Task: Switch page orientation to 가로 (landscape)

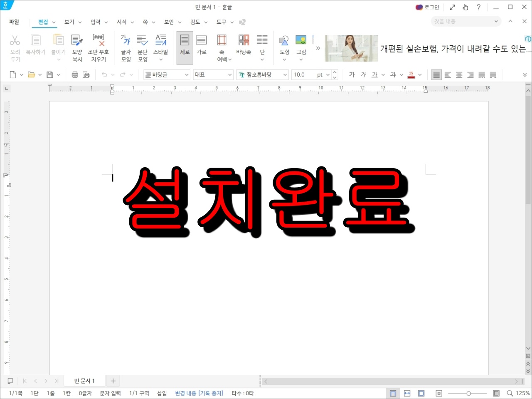Action: point(202,46)
